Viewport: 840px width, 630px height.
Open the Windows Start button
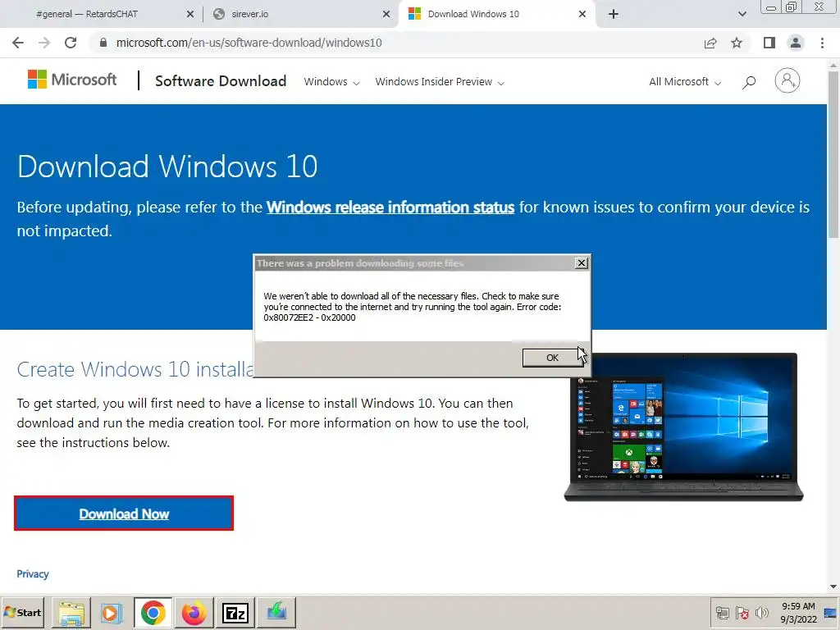click(22, 612)
